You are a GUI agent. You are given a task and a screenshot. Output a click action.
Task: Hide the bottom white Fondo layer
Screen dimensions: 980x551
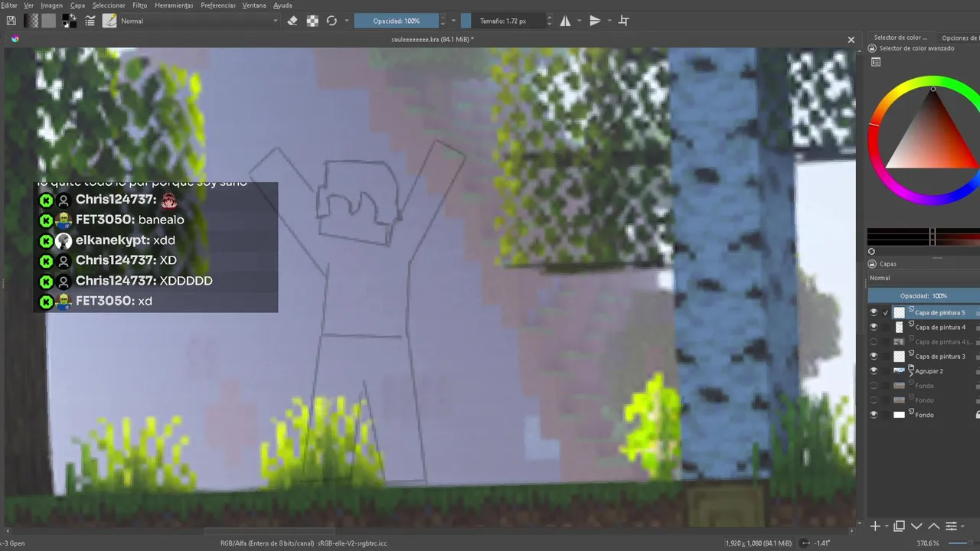coord(874,415)
